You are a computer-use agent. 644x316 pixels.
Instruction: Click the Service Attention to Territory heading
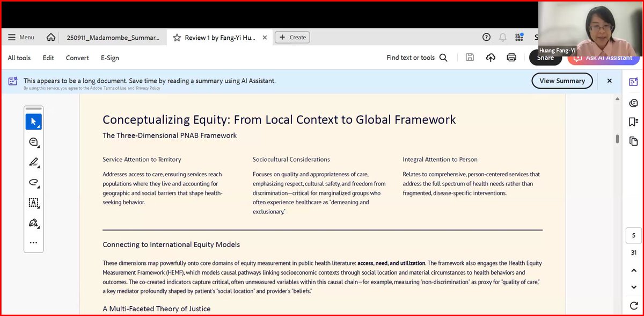[142, 160]
